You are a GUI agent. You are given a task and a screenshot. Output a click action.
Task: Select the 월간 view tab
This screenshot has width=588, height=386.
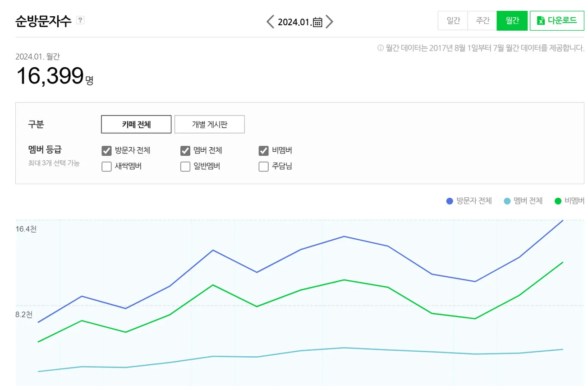[512, 21]
